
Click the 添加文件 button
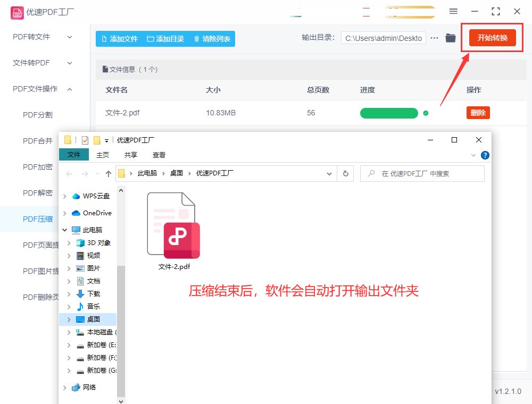120,39
